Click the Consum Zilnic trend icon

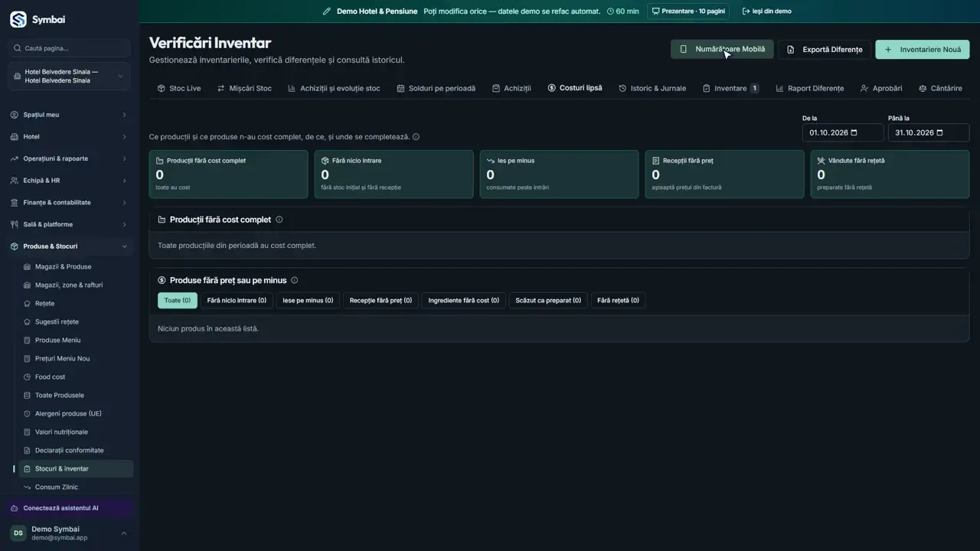coord(28,487)
